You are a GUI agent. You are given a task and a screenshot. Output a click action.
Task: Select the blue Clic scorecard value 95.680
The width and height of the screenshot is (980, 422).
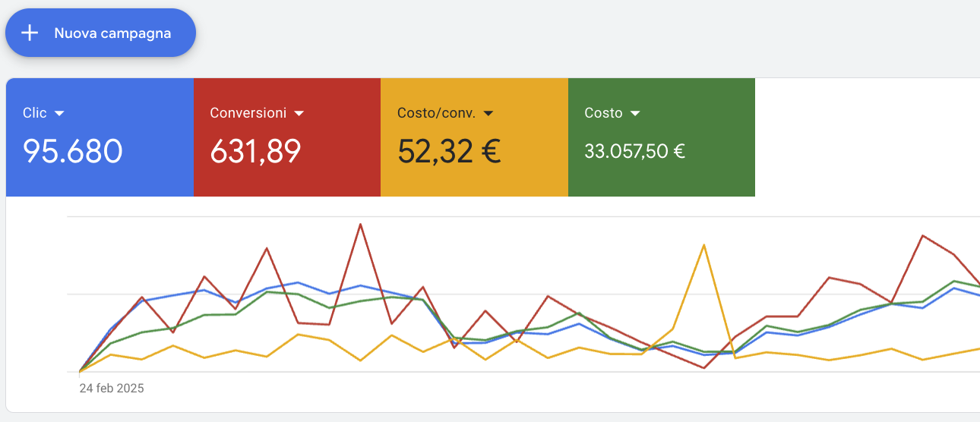(x=72, y=151)
